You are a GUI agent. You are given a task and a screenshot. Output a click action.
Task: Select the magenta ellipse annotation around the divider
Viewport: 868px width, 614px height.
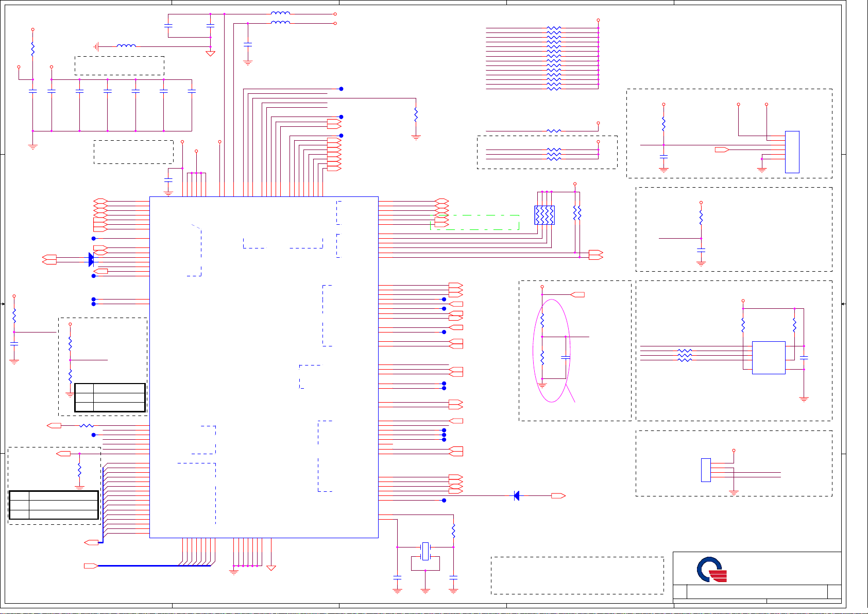552,351
